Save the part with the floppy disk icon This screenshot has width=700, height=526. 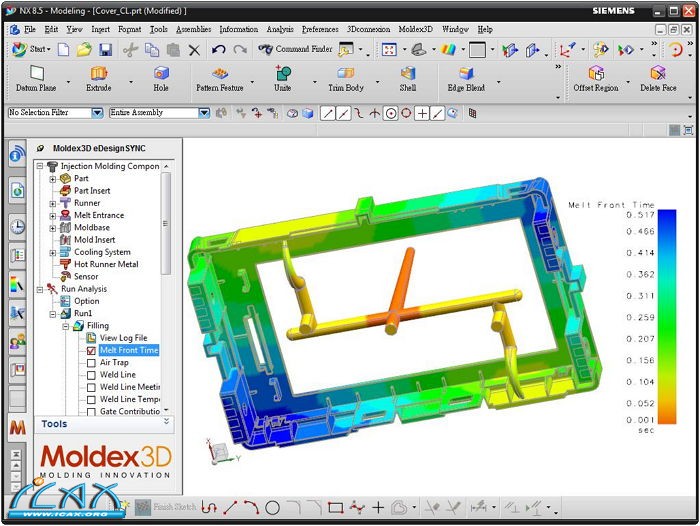pos(105,49)
